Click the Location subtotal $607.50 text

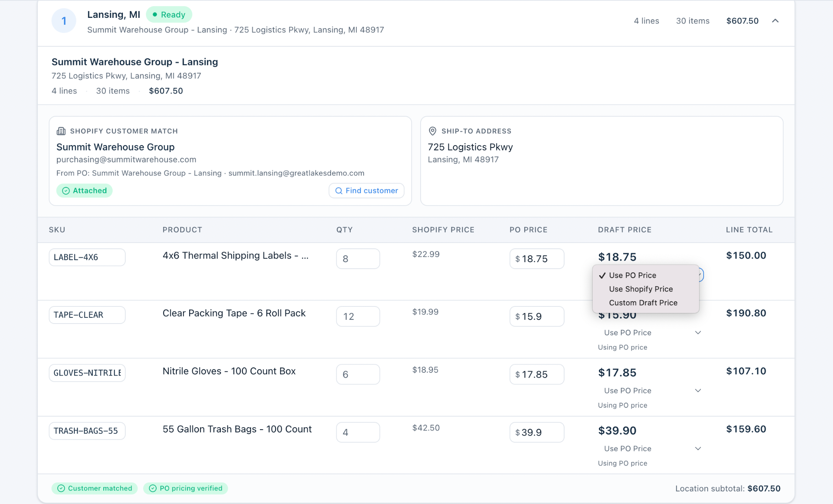[728, 489]
